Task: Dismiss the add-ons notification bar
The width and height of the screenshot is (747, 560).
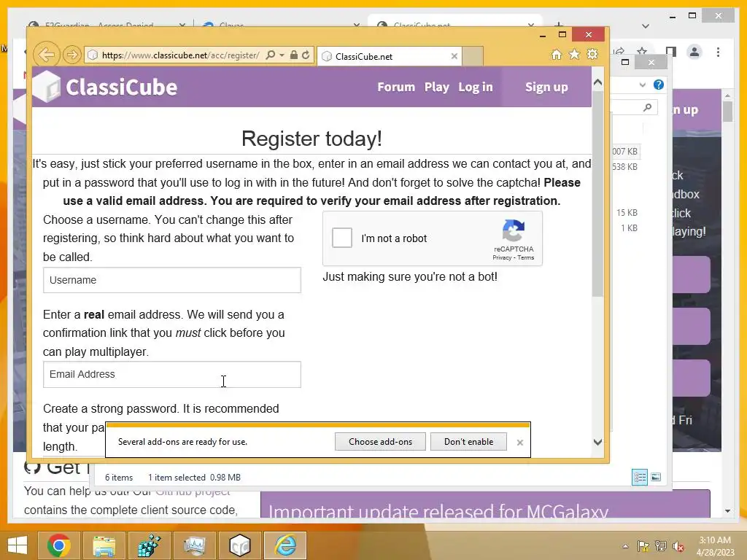Action: pos(519,443)
